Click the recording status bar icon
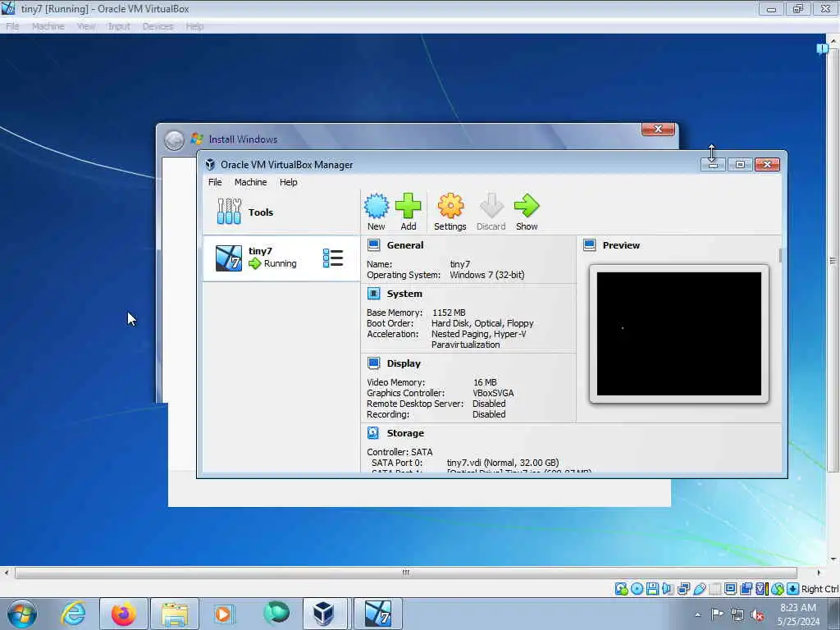Screen dimensions: 840x630 pyautogui.click(x=746, y=589)
